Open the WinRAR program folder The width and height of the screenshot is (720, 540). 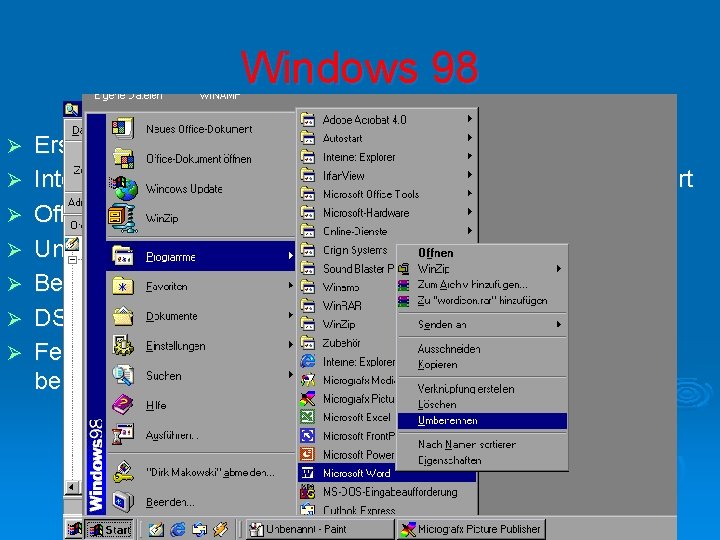[x=348, y=305]
